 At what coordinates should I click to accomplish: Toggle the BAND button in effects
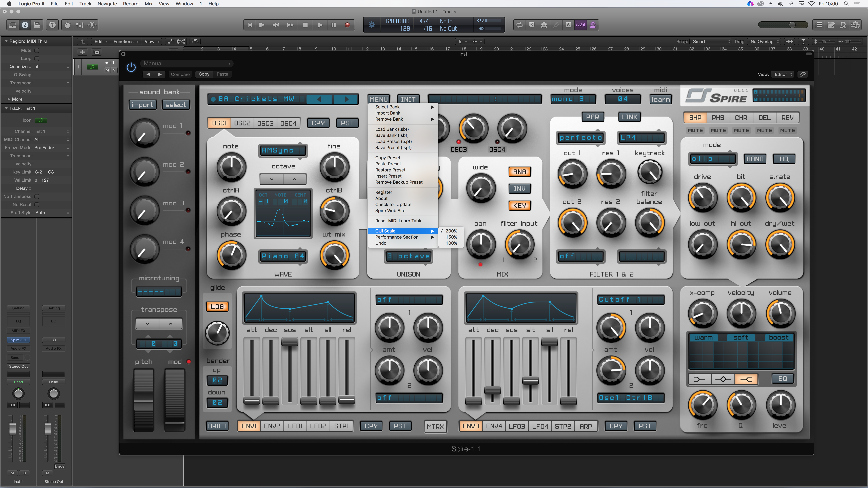pyautogui.click(x=755, y=159)
